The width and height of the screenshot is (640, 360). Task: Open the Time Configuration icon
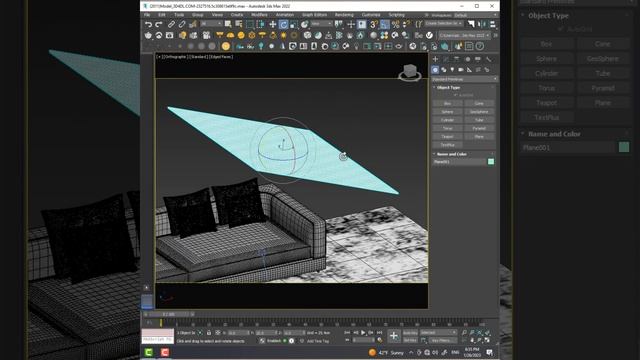click(380, 340)
